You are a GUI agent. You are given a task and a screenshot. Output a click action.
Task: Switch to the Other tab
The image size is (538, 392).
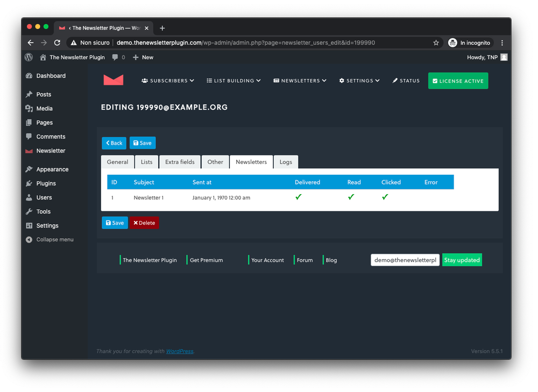[x=215, y=162]
